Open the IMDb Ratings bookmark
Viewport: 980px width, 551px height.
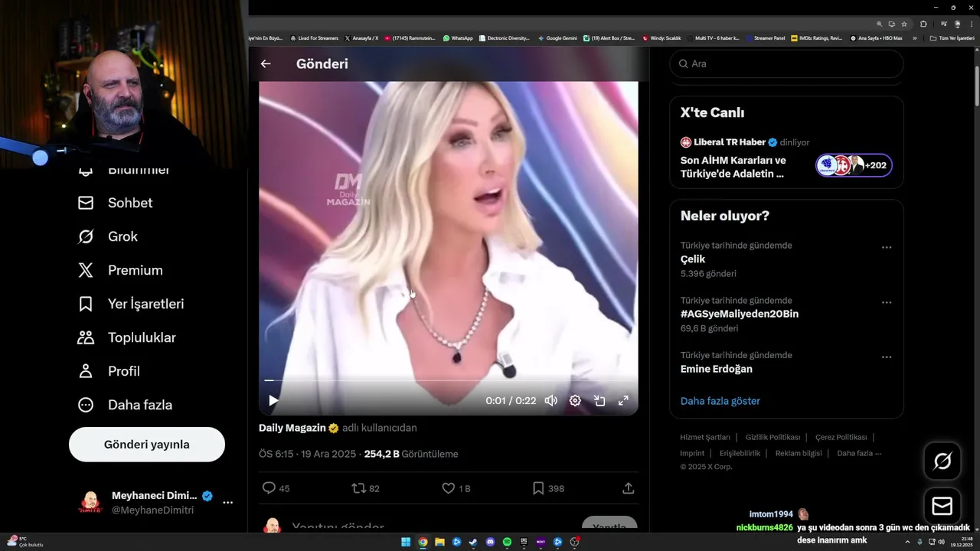(x=817, y=37)
